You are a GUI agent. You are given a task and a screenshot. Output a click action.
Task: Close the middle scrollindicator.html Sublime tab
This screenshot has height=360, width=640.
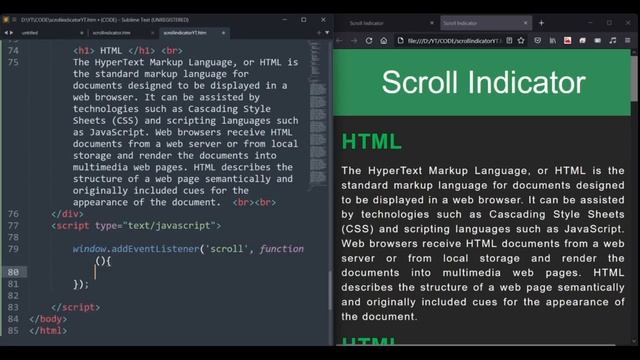click(x=153, y=33)
